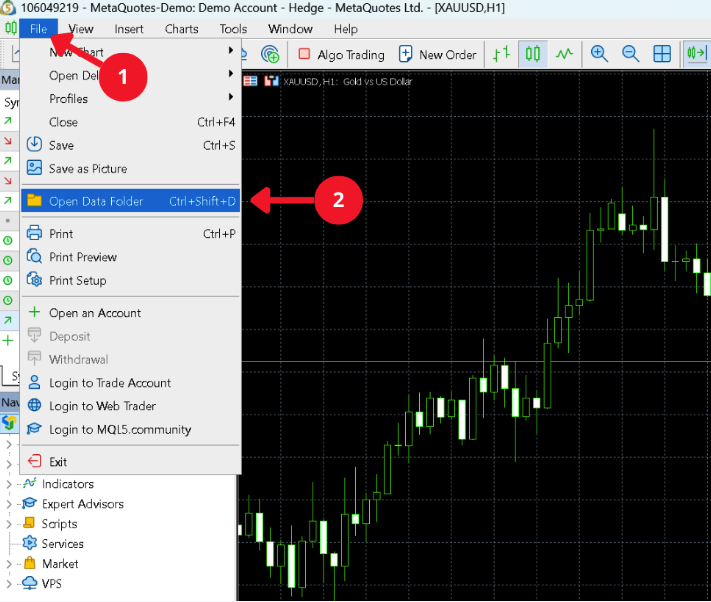Viewport: 711px width, 602px height.
Task: Switch chart to candlestick view
Action: click(x=535, y=54)
